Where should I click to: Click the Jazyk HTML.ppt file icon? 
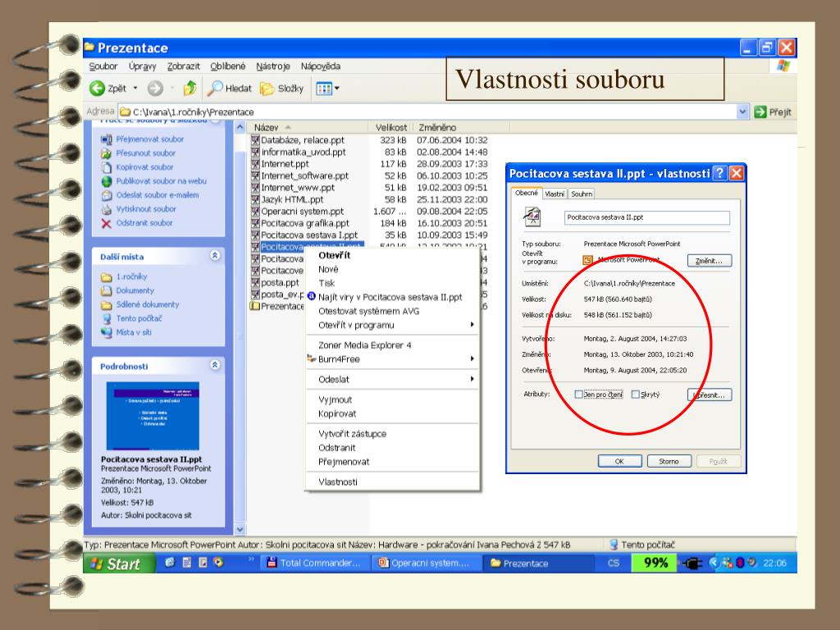[x=256, y=199]
